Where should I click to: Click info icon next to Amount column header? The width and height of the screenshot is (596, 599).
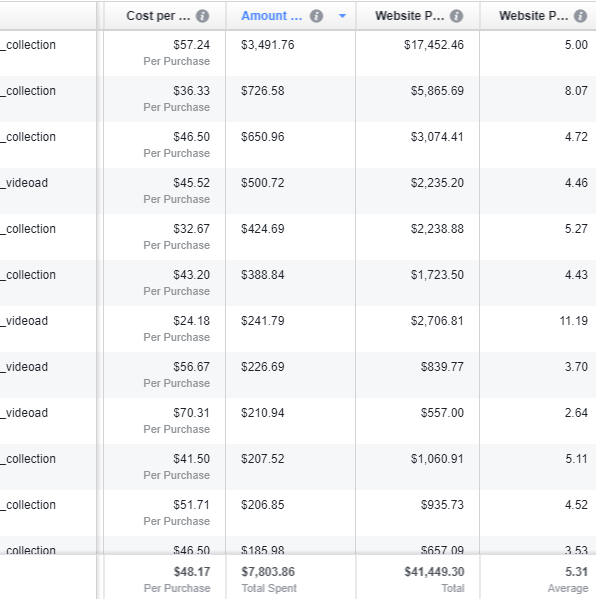[316, 16]
